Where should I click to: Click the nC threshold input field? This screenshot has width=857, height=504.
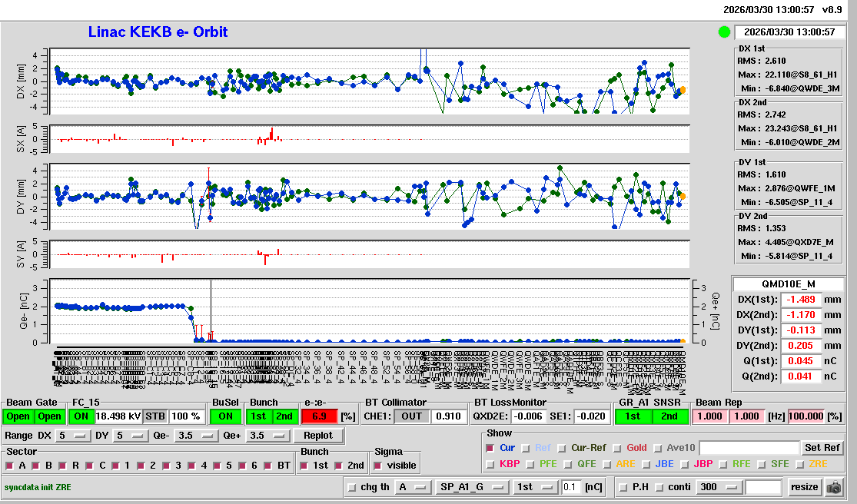click(x=570, y=487)
